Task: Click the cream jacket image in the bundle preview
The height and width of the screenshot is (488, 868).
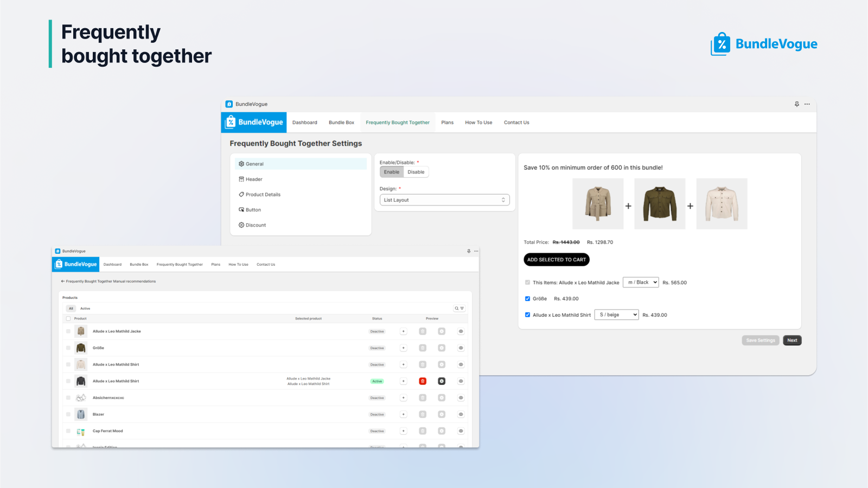Action: pyautogui.click(x=722, y=204)
